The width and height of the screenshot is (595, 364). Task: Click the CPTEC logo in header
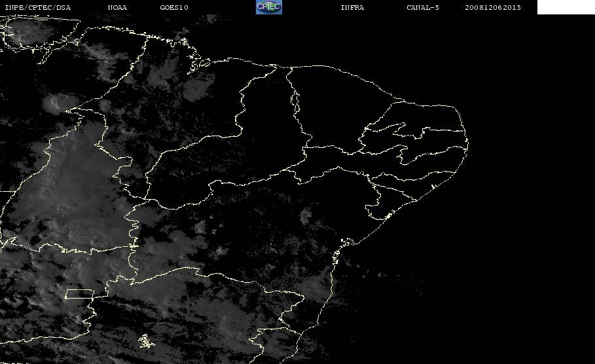pos(269,7)
